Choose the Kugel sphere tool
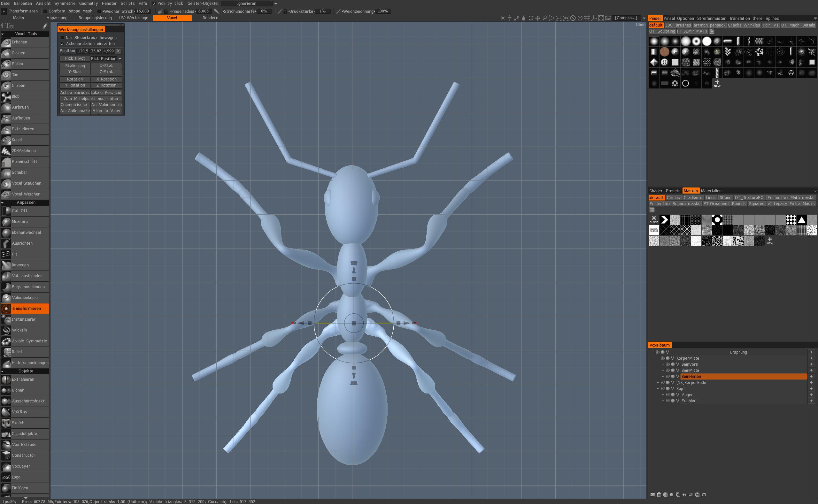The image size is (818, 504). click(25, 140)
